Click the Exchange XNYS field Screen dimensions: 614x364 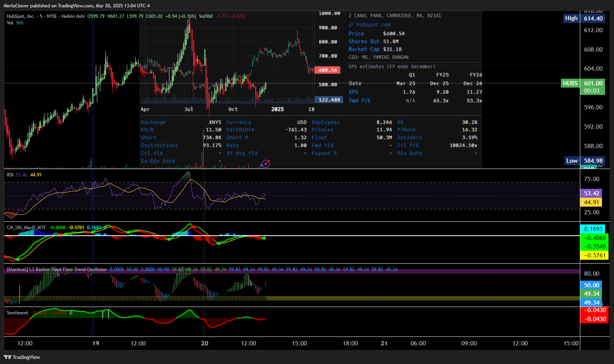181,122
